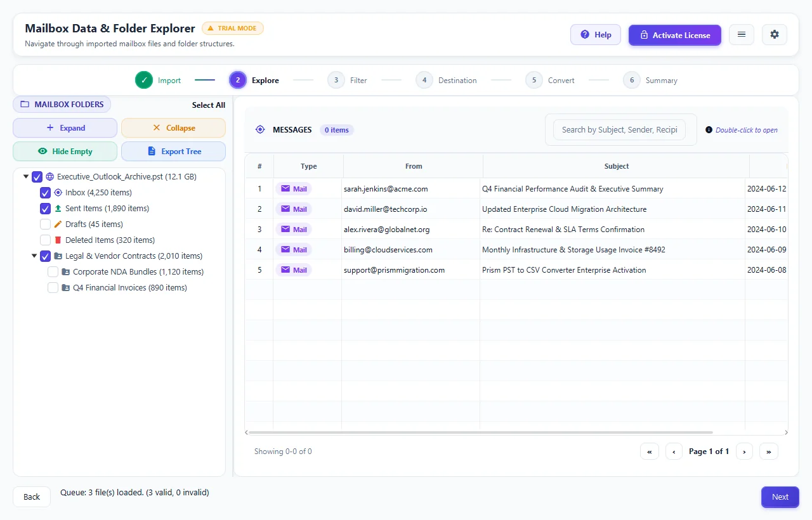Screen dimensions: 812x520
Task: Go to the Summary step
Action: coord(650,81)
